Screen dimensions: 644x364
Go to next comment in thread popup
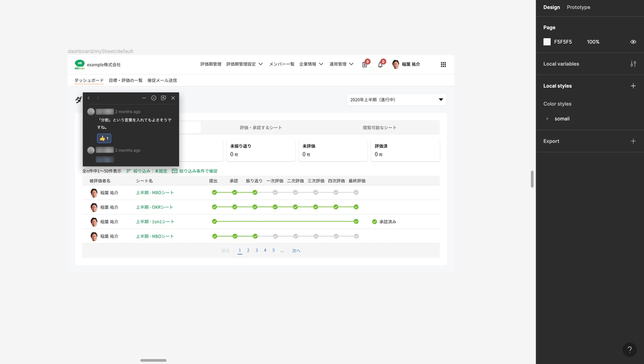click(x=98, y=98)
